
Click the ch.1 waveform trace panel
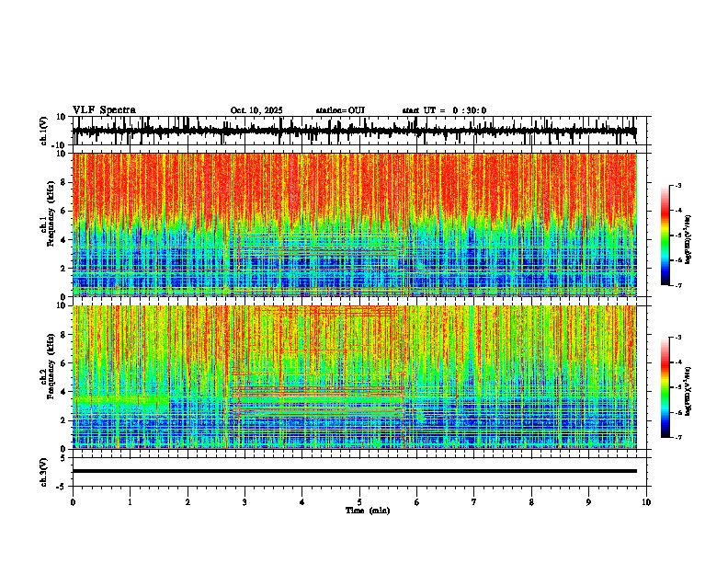pyautogui.click(x=359, y=131)
